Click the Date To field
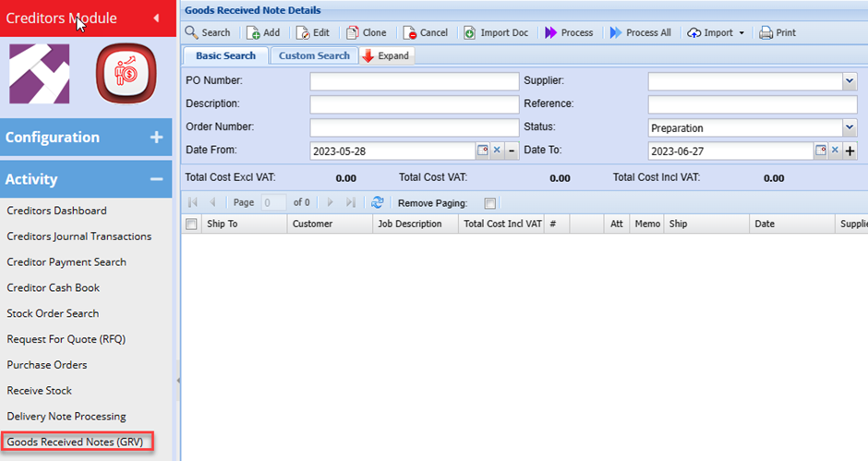Viewport: 868px width, 461px height. (x=730, y=152)
